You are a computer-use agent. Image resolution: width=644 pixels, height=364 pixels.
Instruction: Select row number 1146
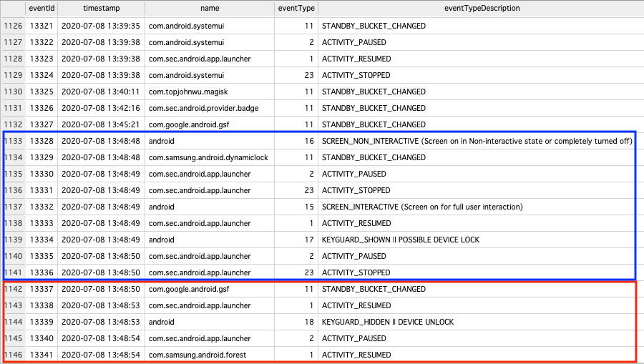pos(13,355)
